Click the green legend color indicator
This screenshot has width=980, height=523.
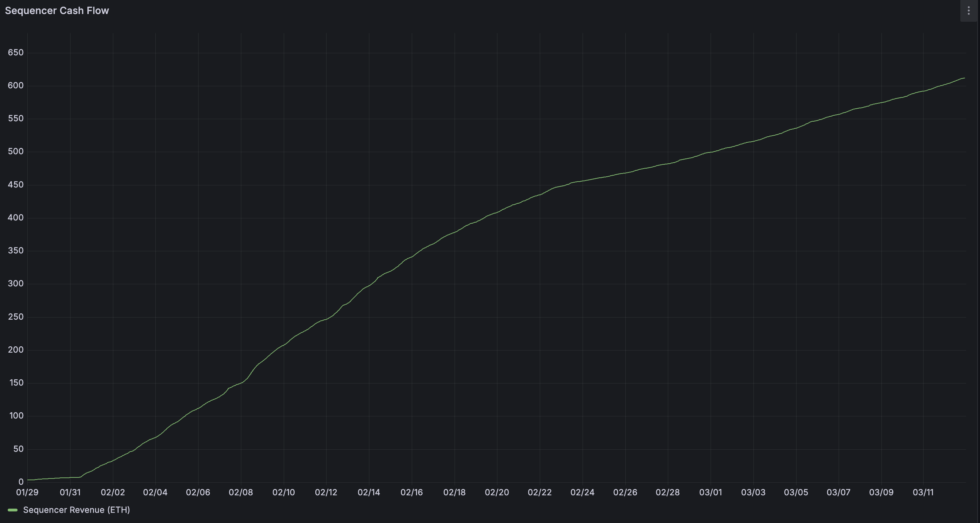13,510
